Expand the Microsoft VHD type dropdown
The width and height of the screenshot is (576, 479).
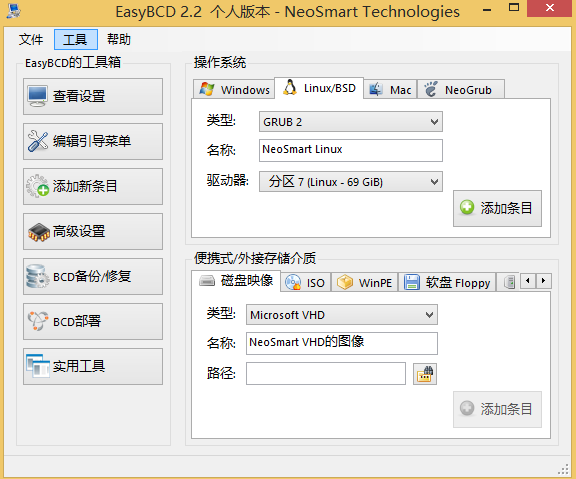click(342, 315)
